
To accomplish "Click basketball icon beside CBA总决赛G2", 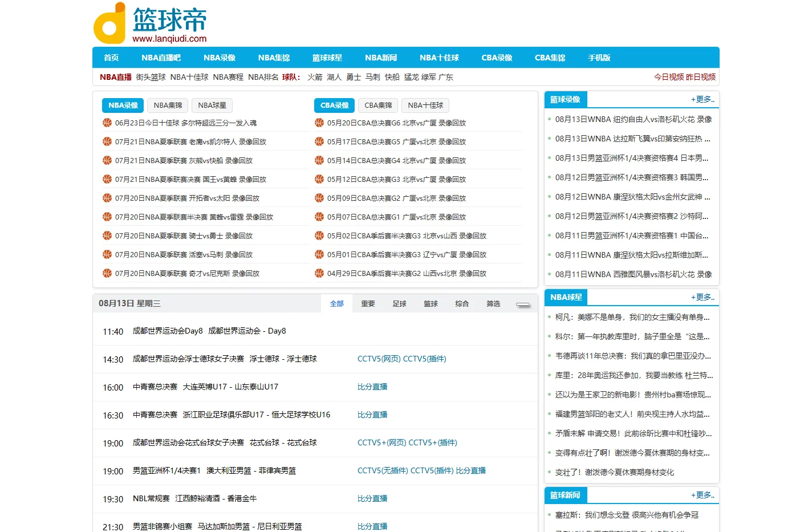I will [319, 198].
